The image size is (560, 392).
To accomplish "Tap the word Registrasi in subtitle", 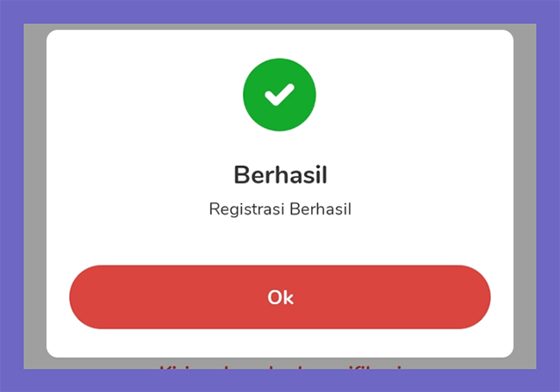I will click(x=247, y=209).
